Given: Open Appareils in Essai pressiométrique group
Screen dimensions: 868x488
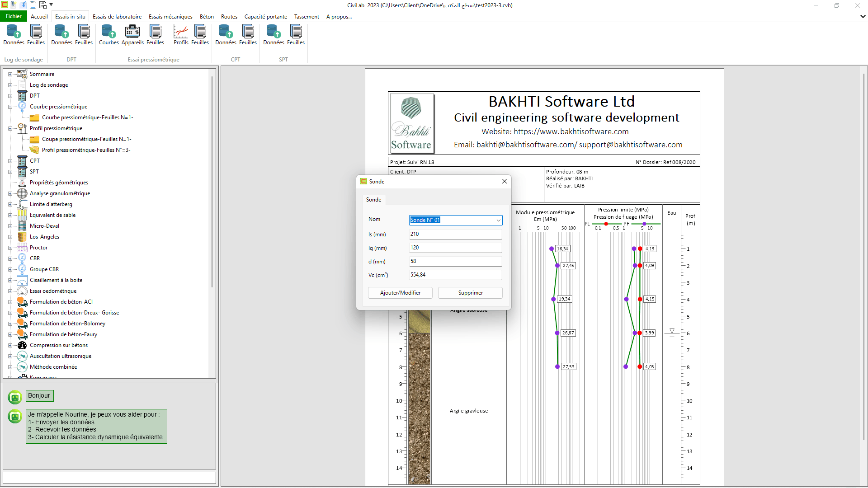Looking at the screenshot, I should coord(132,35).
